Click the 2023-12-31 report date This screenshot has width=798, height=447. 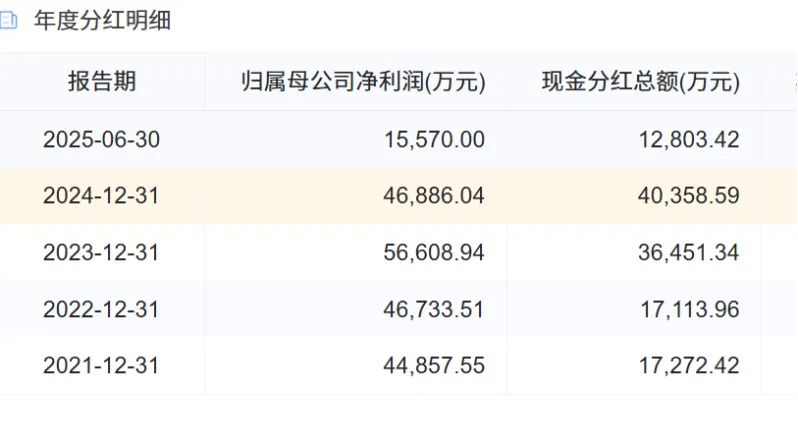click(x=101, y=253)
